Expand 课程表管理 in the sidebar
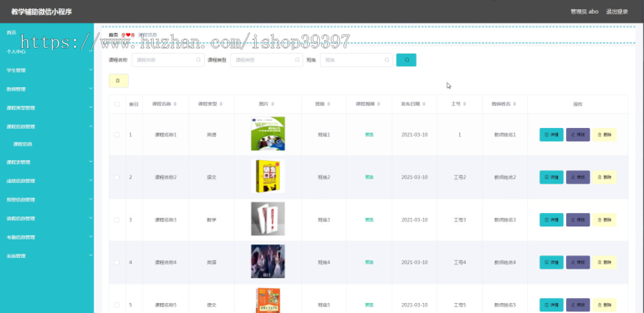This screenshot has height=313, width=644. (47, 162)
